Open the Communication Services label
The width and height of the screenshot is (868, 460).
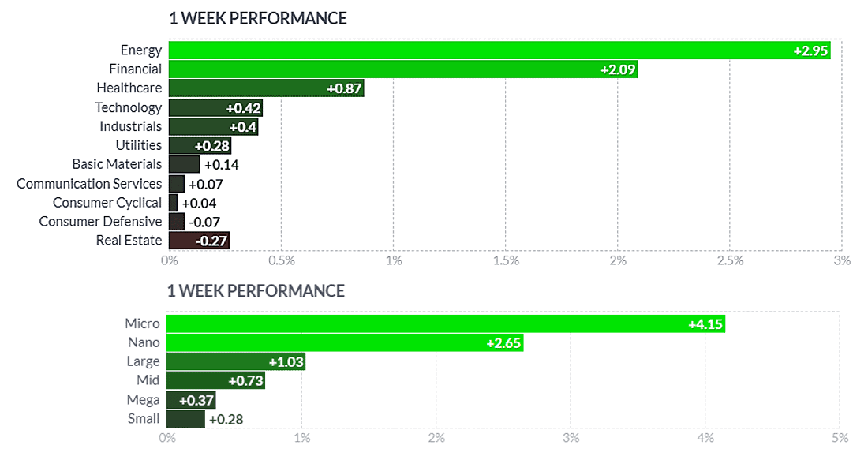coord(89,184)
